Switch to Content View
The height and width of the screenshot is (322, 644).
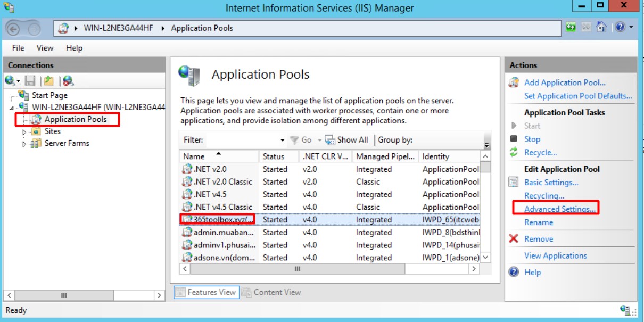pos(271,292)
